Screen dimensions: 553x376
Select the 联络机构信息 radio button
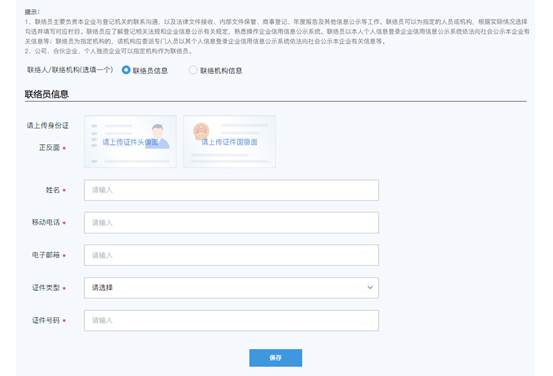193,70
